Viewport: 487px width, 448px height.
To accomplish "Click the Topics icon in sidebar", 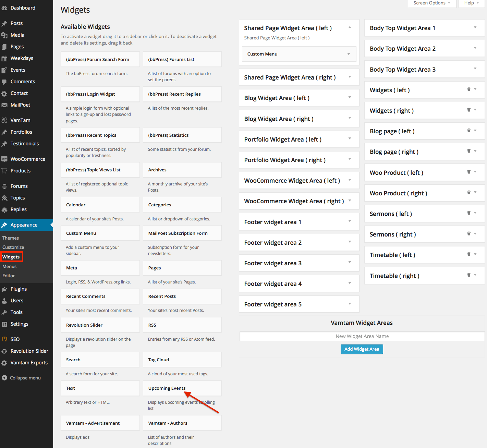I will (4, 198).
